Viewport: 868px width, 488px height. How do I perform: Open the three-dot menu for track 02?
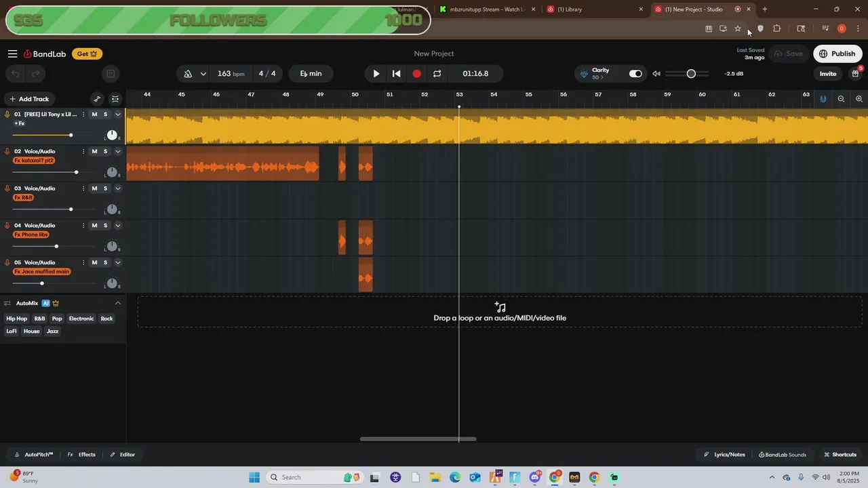[x=83, y=152]
